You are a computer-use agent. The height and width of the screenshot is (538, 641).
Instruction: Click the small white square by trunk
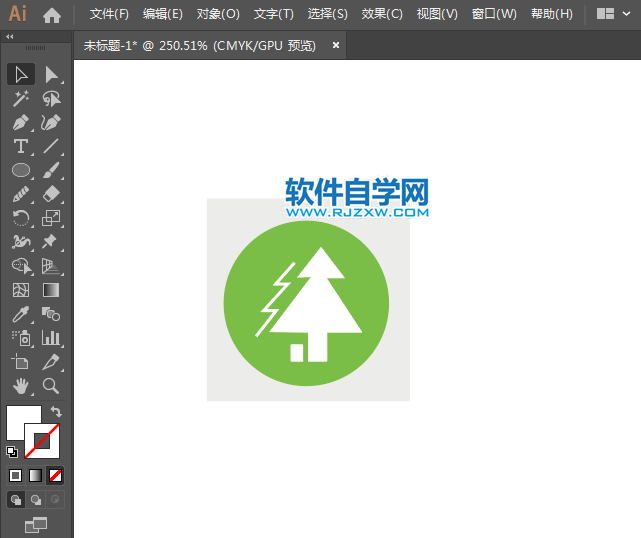(297, 353)
